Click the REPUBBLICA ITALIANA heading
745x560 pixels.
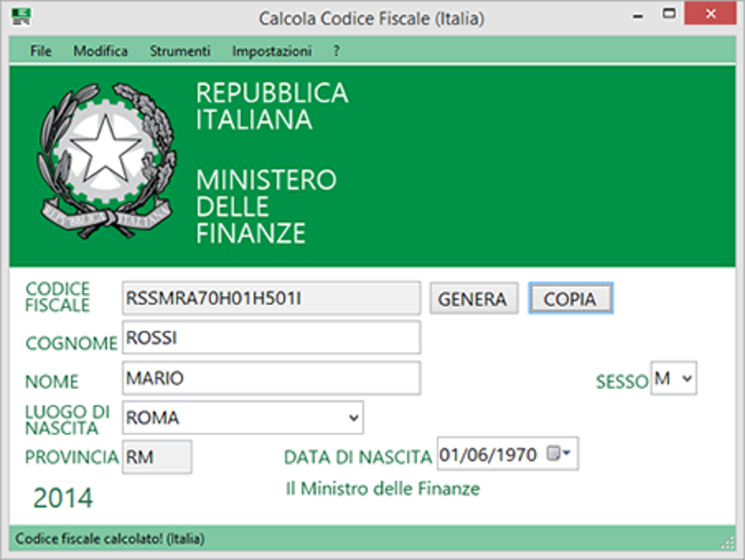272,107
